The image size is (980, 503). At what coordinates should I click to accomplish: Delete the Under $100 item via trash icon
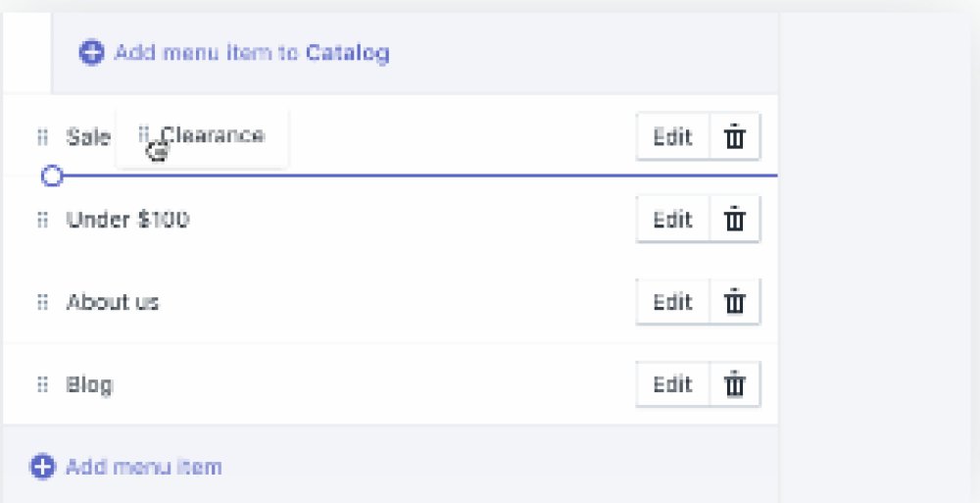(735, 220)
